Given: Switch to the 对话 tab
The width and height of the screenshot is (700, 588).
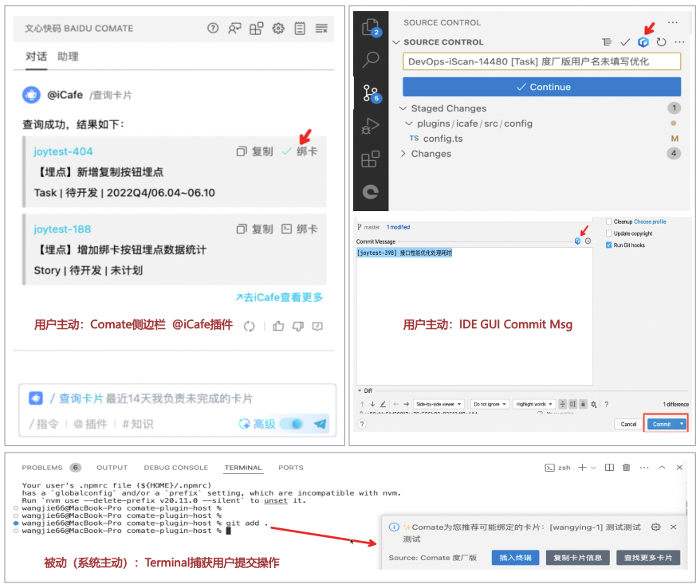Looking at the screenshot, I should pyautogui.click(x=36, y=57).
